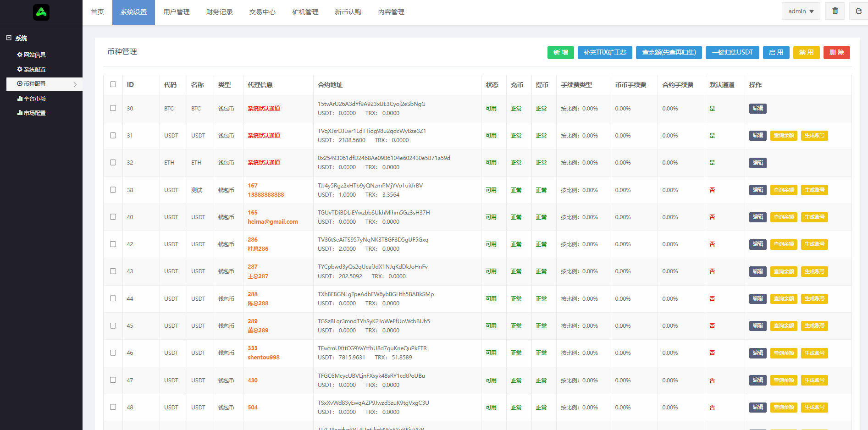This screenshot has width=868, height=430.
Task: Click the green 新增 button
Action: tap(561, 52)
